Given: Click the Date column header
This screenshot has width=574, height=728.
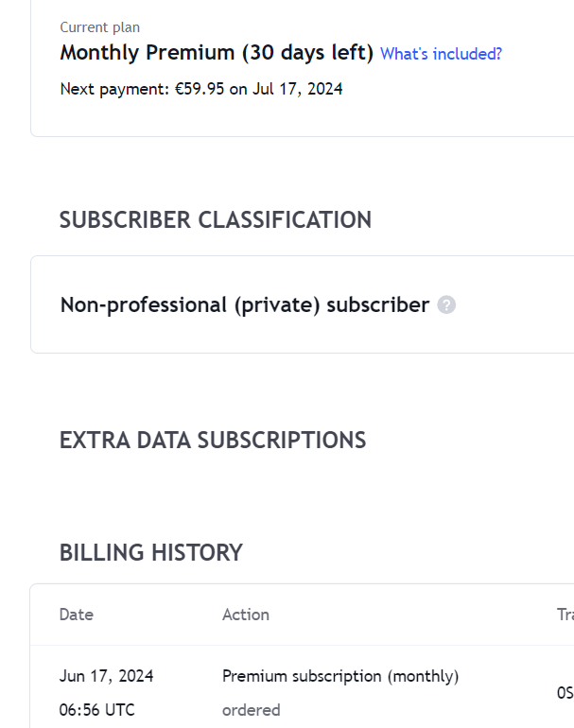Looking at the screenshot, I should 77,615.
